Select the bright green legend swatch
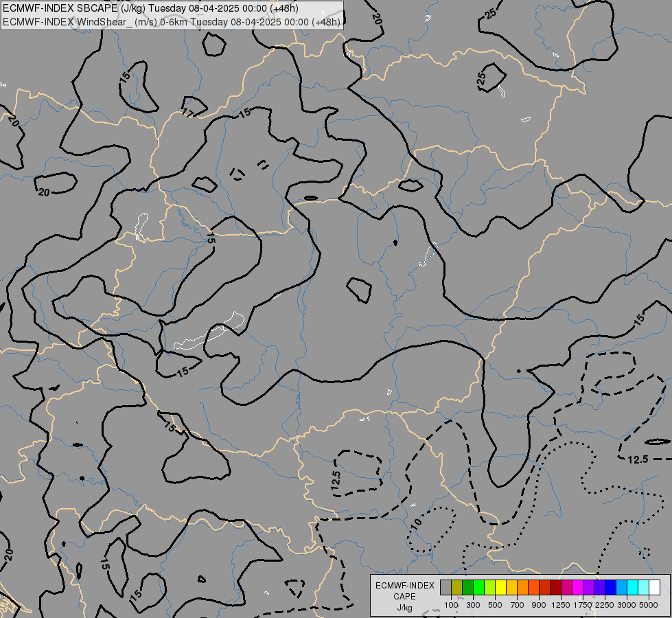672x618 pixels. (x=478, y=587)
